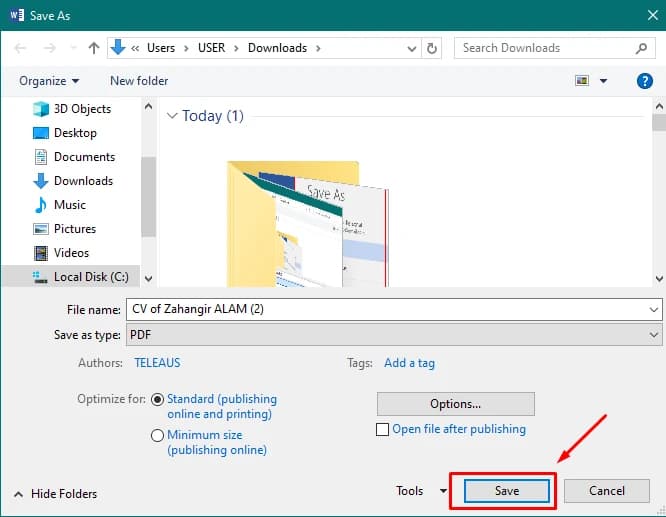Go up one folder level
This screenshot has width=666, height=517.
point(93,48)
